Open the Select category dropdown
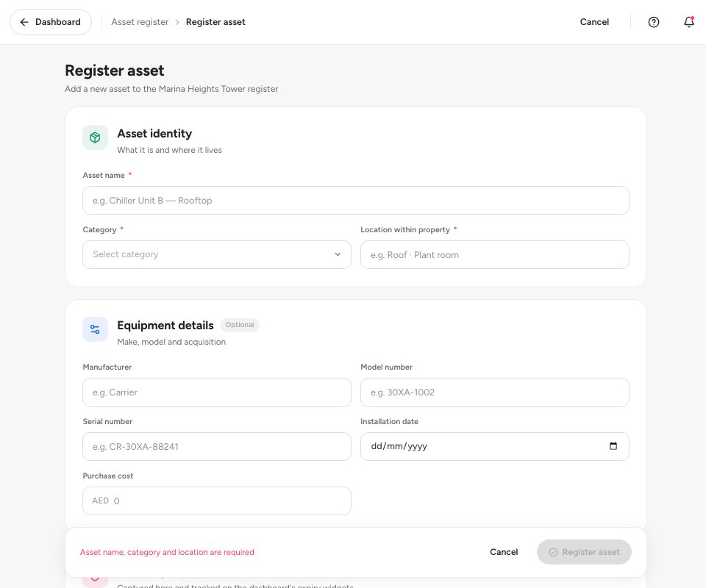This screenshot has height=588, width=706. pos(216,254)
